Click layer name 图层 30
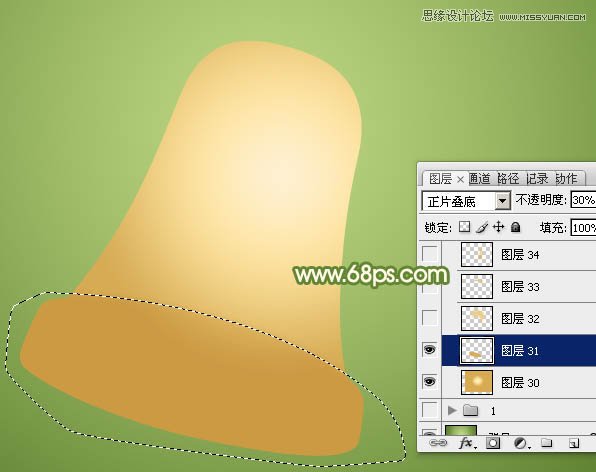Image resolution: width=596 pixels, height=472 pixels. point(520,382)
